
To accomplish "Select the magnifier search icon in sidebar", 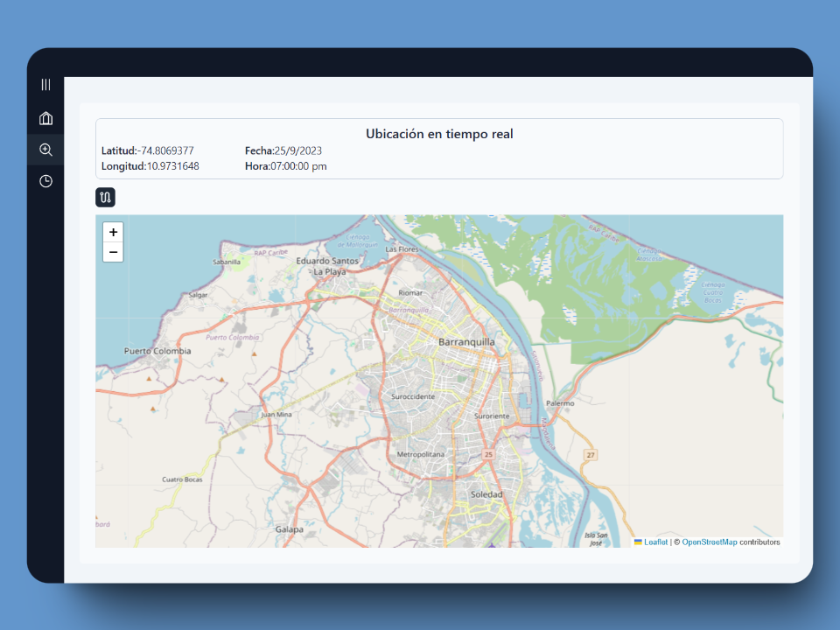I will pos(45,150).
